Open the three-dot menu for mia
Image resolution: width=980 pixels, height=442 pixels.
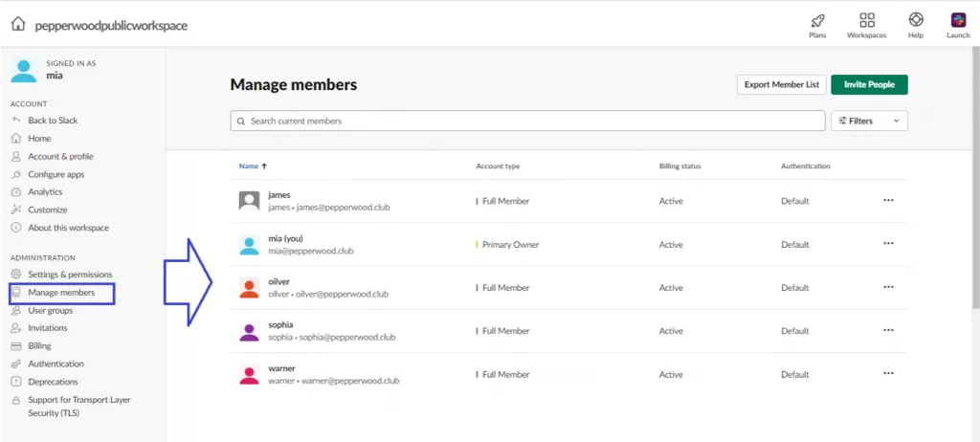(888, 243)
